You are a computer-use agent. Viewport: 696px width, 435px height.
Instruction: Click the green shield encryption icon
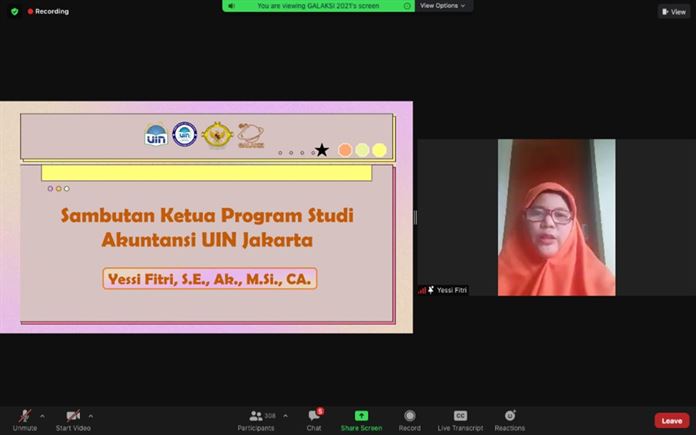15,12
